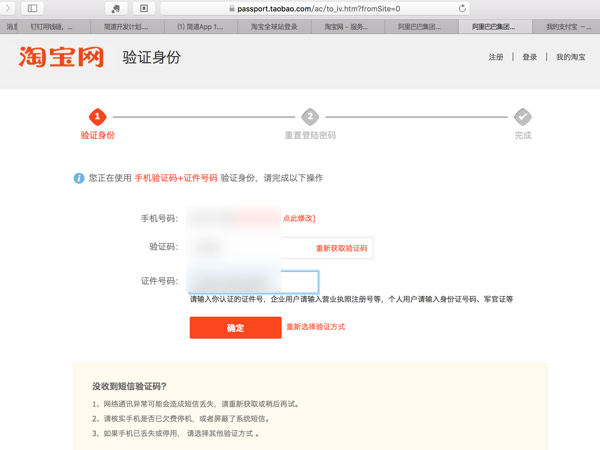This screenshot has height=450, width=600.
Task: Click the 淘宝网 logo
Action: (61, 57)
